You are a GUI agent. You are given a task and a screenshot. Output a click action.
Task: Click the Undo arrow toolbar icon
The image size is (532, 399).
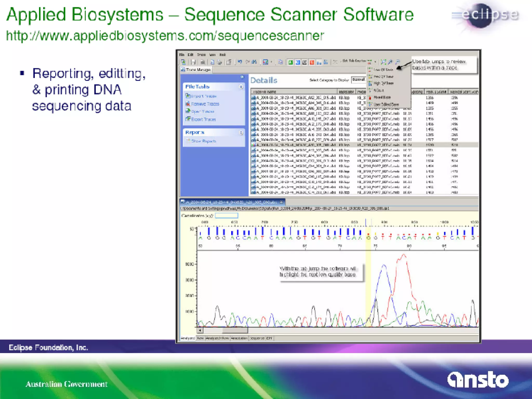click(240, 62)
